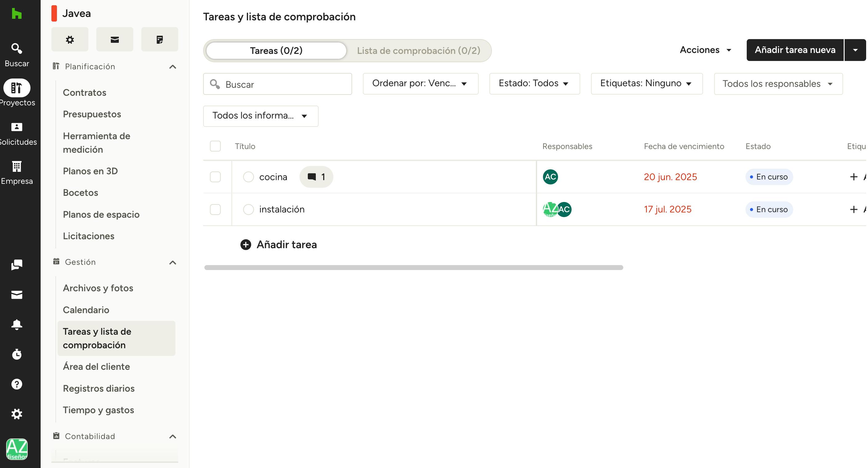Go to Calendario in sidebar
This screenshot has height=468, width=868.
tap(86, 310)
